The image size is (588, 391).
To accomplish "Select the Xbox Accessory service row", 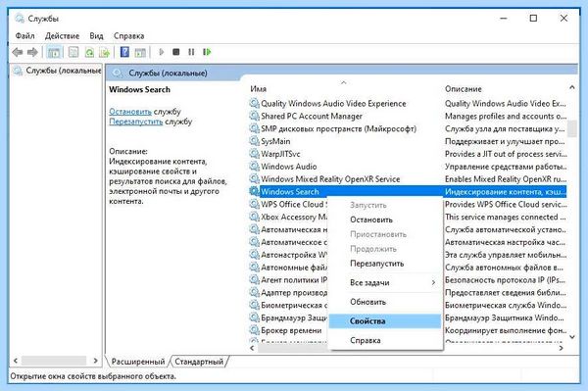I will tap(294, 217).
